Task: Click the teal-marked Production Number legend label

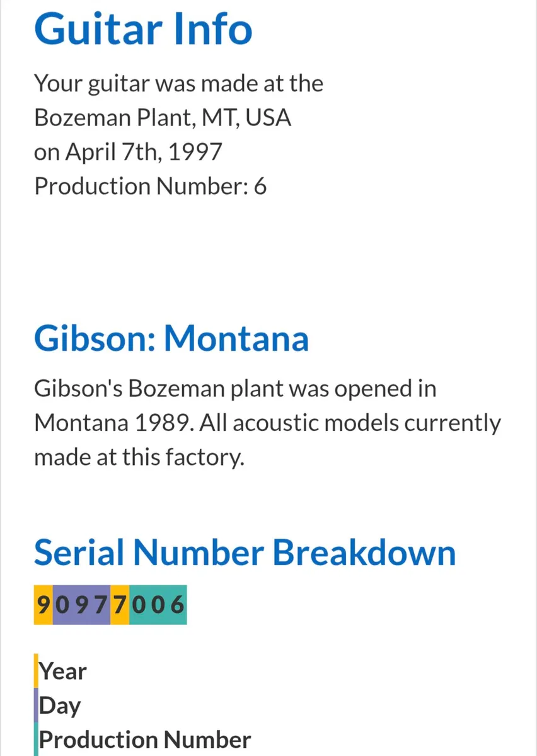Action: click(145, 740)
